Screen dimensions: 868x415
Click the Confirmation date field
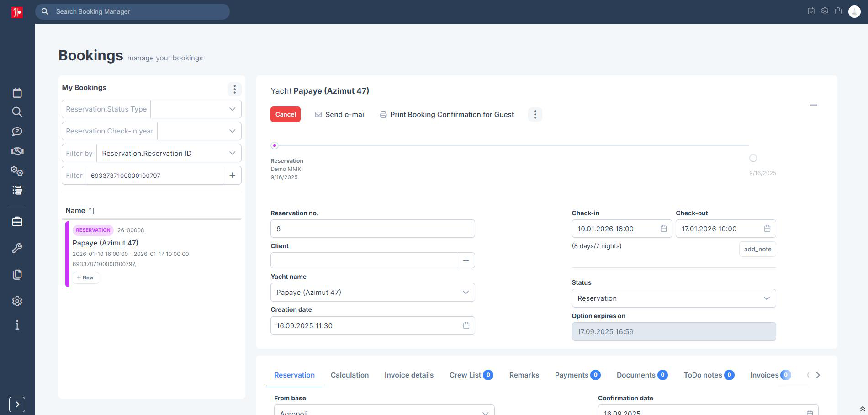click(708, 410)
